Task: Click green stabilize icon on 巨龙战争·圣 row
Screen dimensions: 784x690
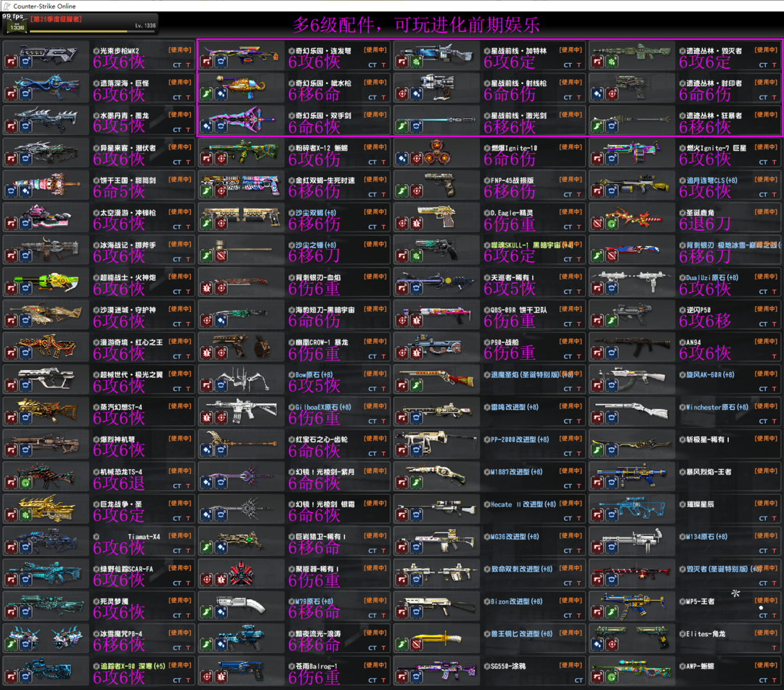Action: point(25,516)
